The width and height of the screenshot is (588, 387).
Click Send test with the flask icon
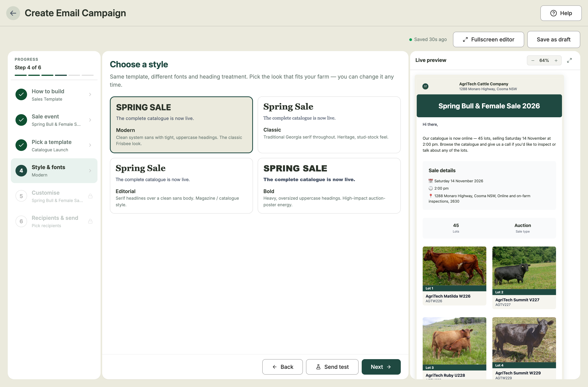(332, 367)
